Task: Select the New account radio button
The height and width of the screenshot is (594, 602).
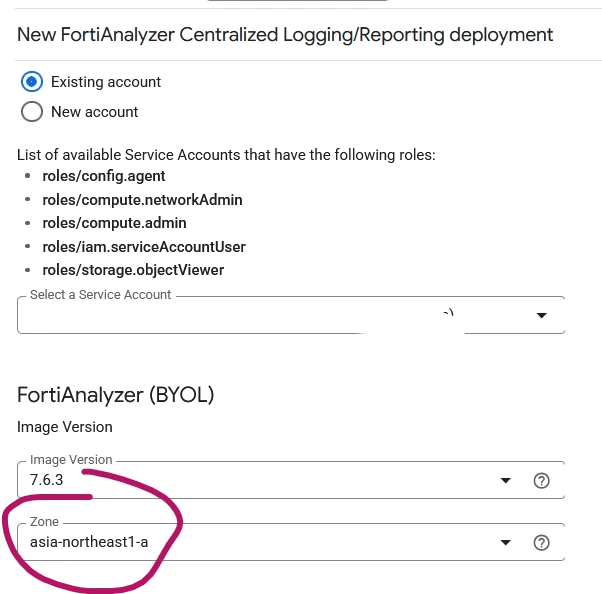Action: tap(31, 112)
